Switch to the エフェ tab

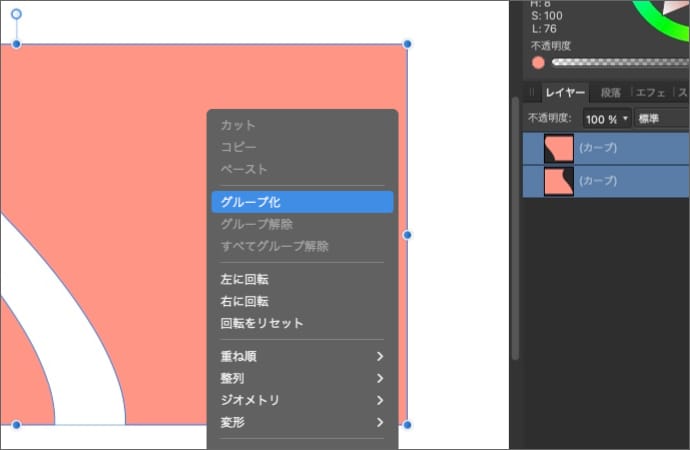[x=650, y=93]
